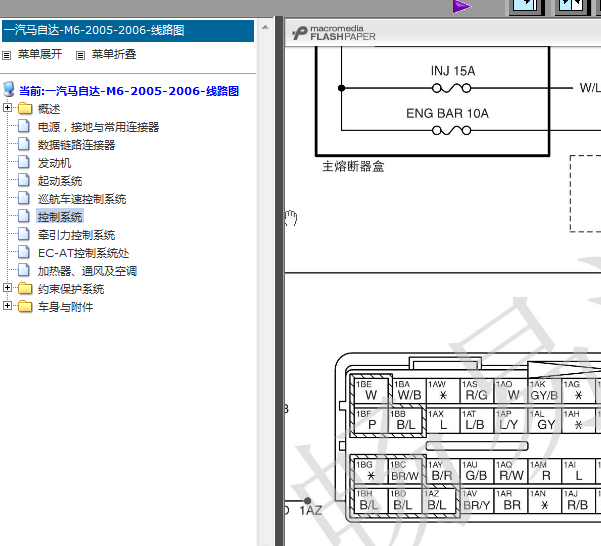
Task: Click document icon next to 发动机
Action: [24, 162]
